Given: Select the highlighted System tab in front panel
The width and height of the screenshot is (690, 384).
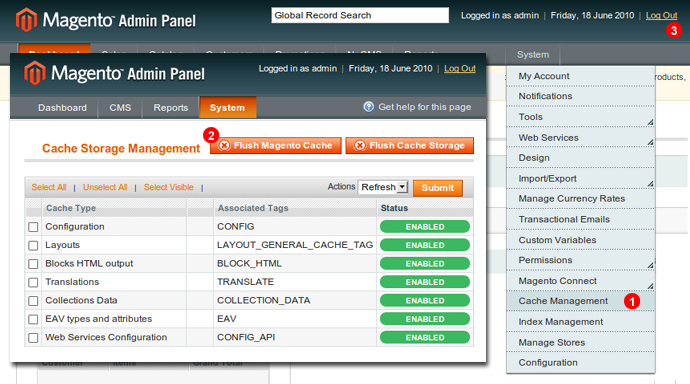Looking at the screenshot, I should 228,108.
